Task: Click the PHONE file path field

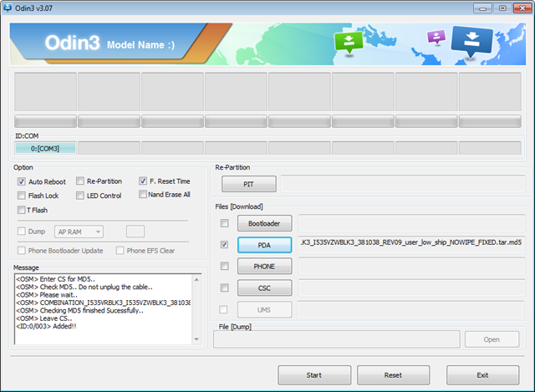Action: click(412, 266)
